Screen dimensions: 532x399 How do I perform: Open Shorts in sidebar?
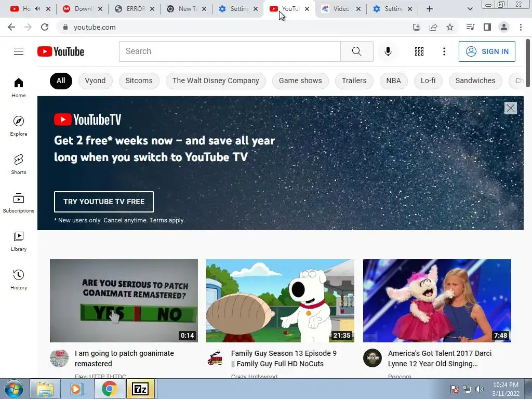tap(19, 164)
